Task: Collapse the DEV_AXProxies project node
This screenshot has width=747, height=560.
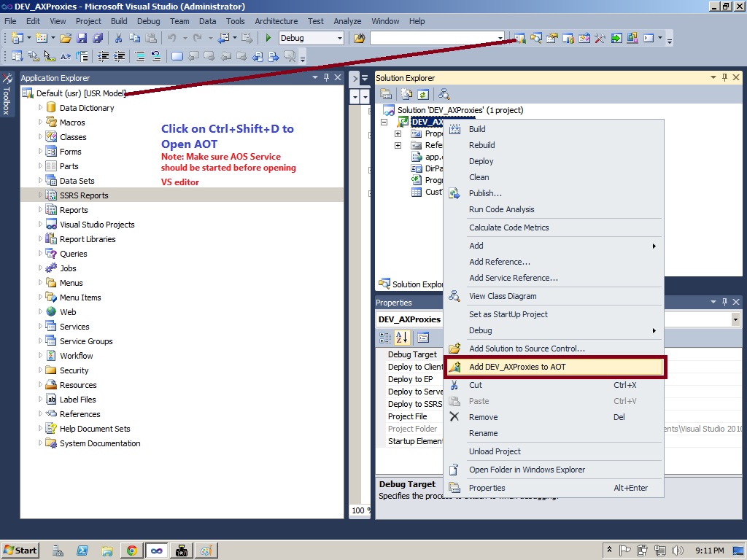Action: click(x=384, y=122)
